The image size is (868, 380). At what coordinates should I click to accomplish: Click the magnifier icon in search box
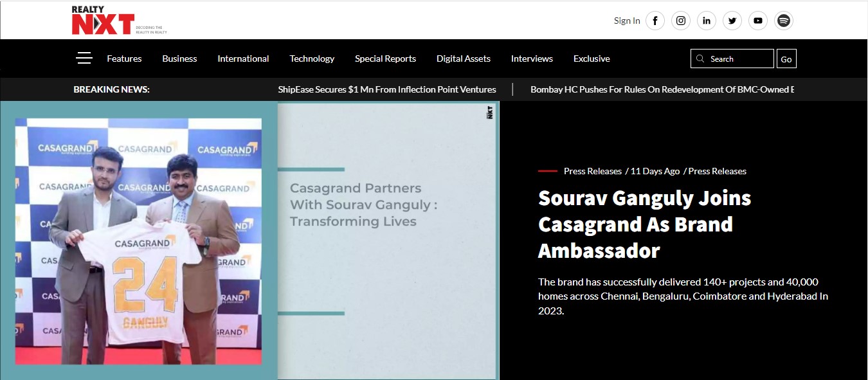[x=701, y=59]
